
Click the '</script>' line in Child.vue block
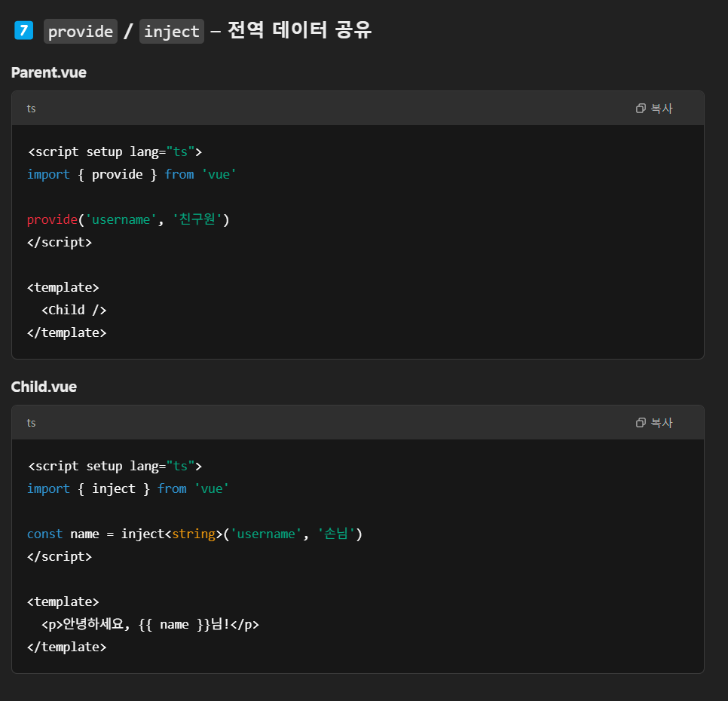[x=60, y=556]
